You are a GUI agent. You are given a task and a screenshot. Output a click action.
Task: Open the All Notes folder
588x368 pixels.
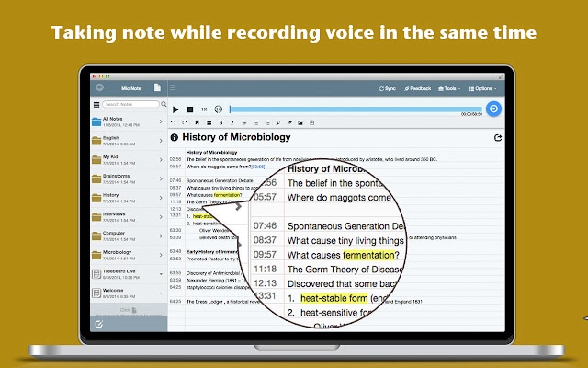coord(129,121)
